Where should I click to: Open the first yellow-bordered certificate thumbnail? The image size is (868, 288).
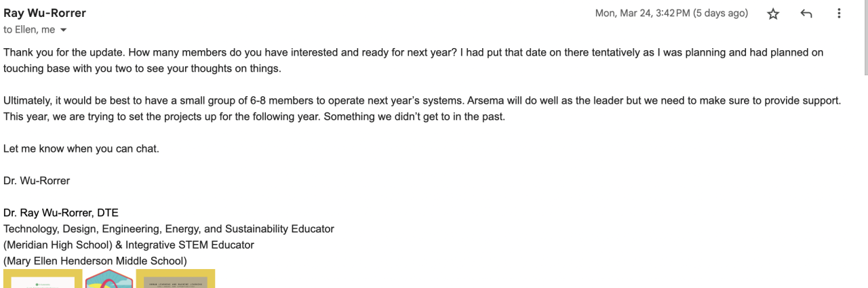43,279
